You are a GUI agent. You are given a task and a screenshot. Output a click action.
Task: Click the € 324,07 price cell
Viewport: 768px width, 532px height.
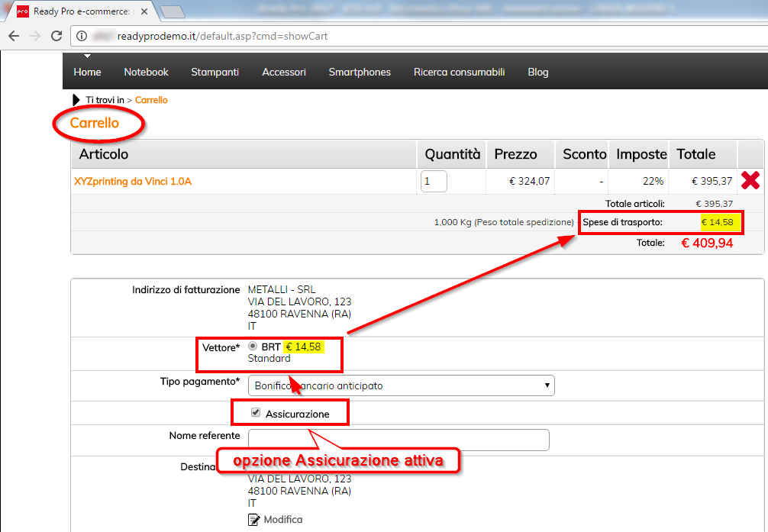530,181
